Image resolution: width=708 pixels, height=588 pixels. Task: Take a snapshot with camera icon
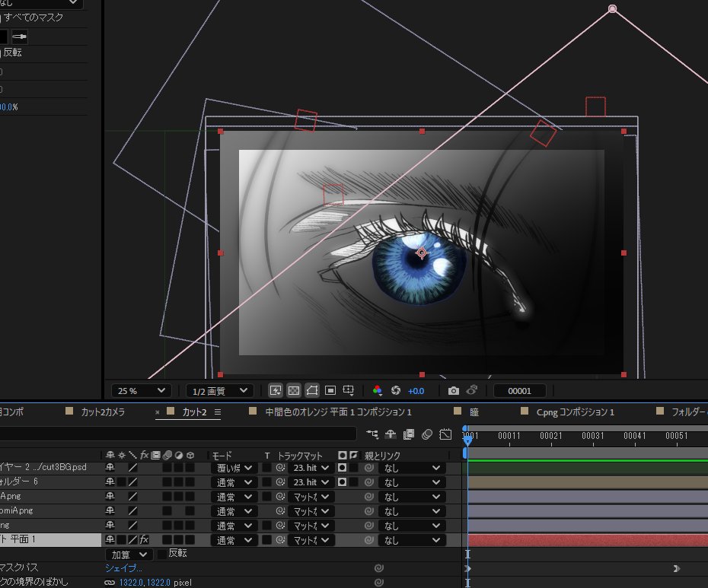pyautogui.click(x=453, y=391)
